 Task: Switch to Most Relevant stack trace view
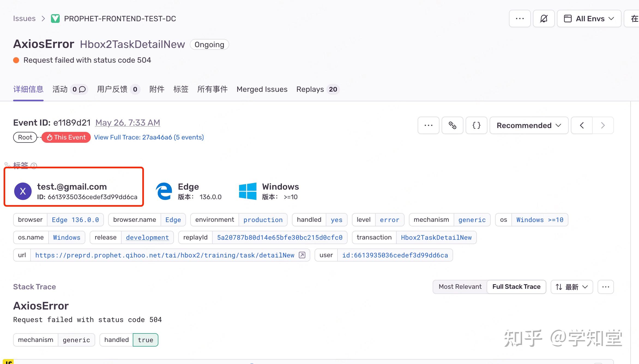[460, 287]
